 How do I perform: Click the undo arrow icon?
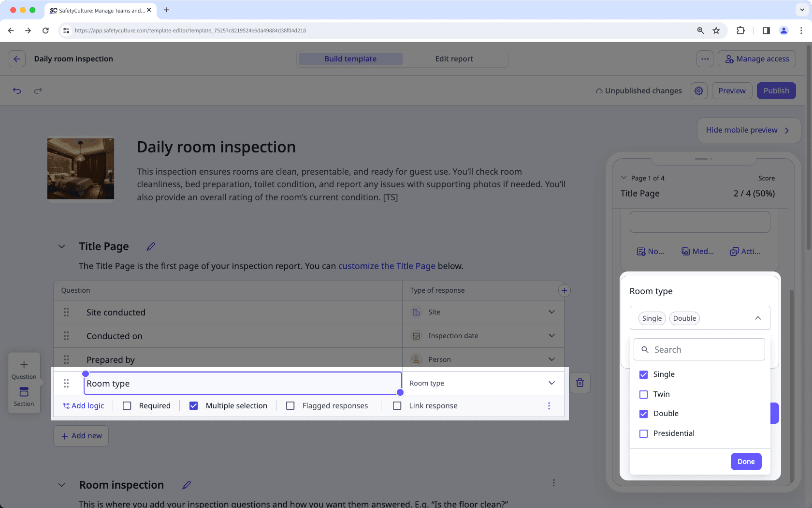[x=17, y=90]
